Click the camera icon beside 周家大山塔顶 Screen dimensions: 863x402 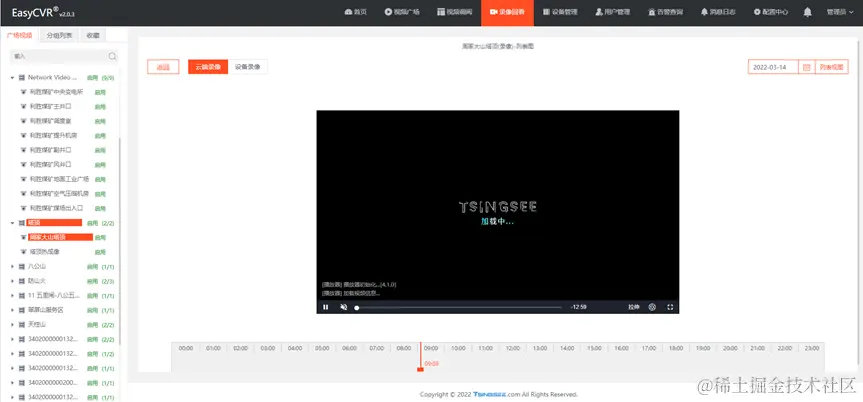pyautogui.click(x=24, y=237)
